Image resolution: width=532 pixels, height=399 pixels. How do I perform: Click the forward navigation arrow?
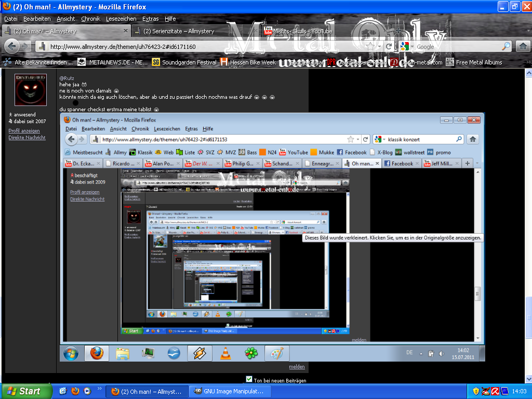tap(25, 46)
